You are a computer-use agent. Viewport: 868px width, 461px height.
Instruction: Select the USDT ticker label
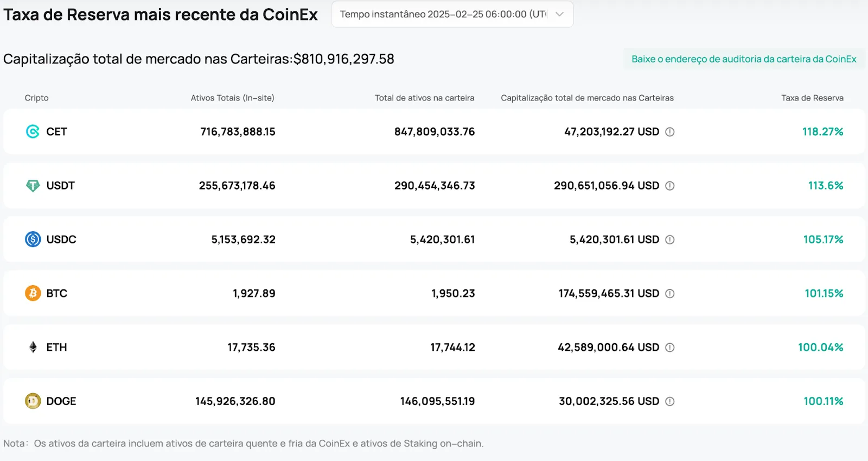point(60,186)
